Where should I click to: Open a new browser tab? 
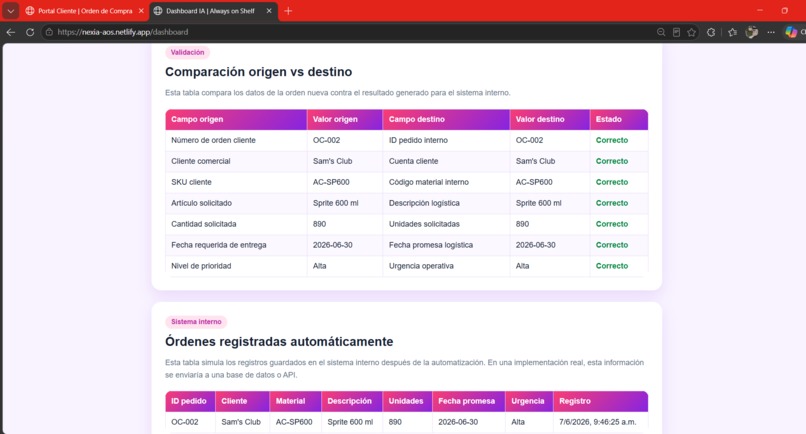tap(288, 11)
